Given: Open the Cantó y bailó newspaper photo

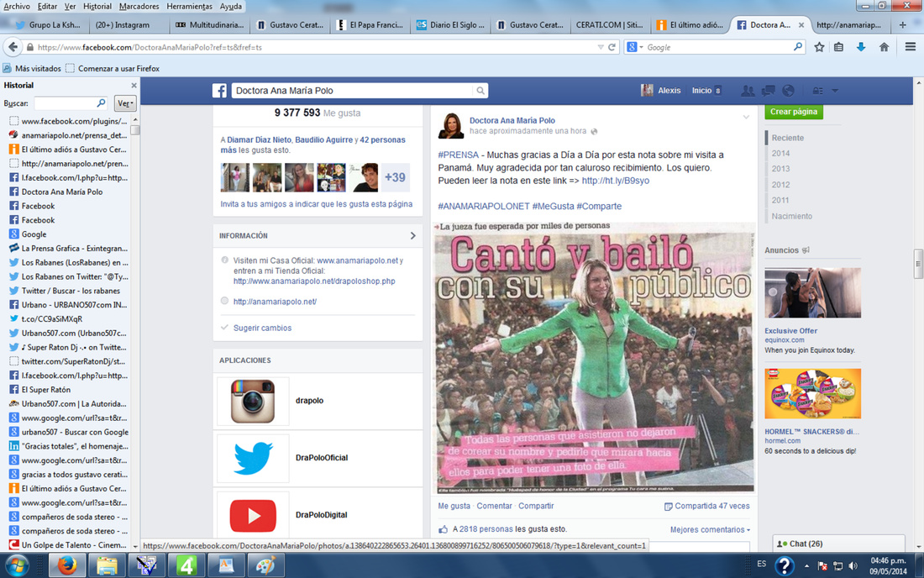Looking at the screenshot, I should 594,357.
